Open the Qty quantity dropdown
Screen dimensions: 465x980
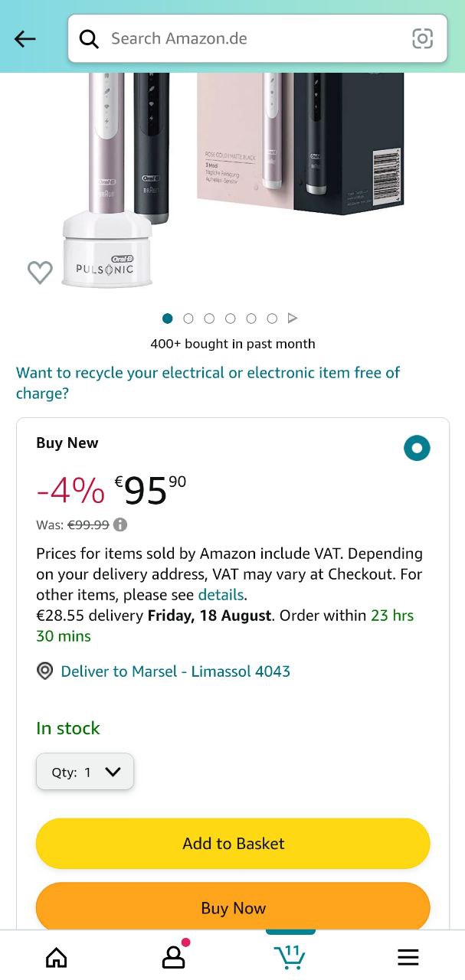[x=85, y=772]
